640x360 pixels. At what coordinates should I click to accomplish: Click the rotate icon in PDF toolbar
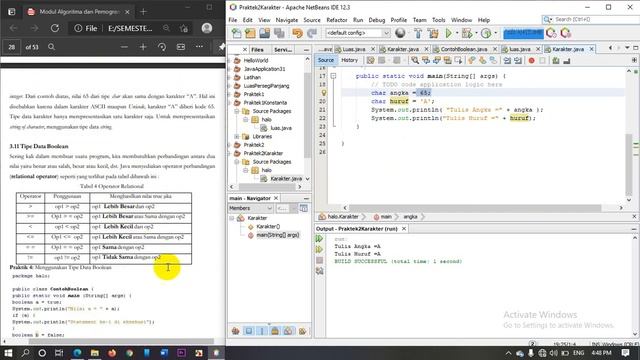[x=162, y=47]
